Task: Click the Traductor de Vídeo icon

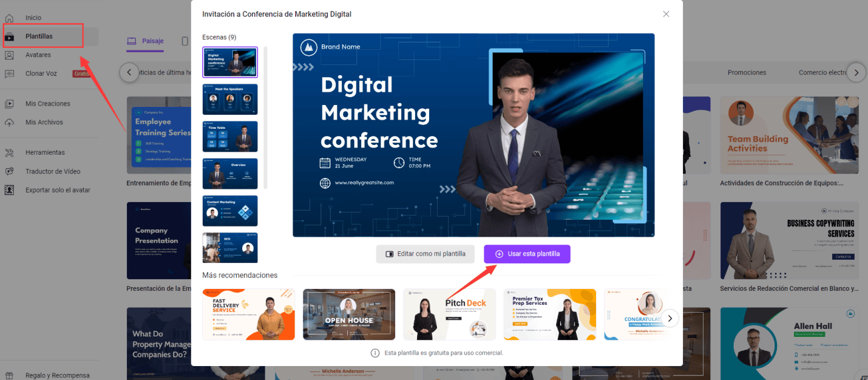Action: click(9, 171)
